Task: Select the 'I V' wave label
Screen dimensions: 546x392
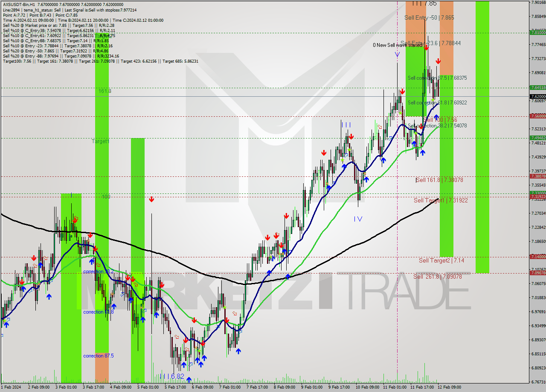Action: [x=358, y=219]
